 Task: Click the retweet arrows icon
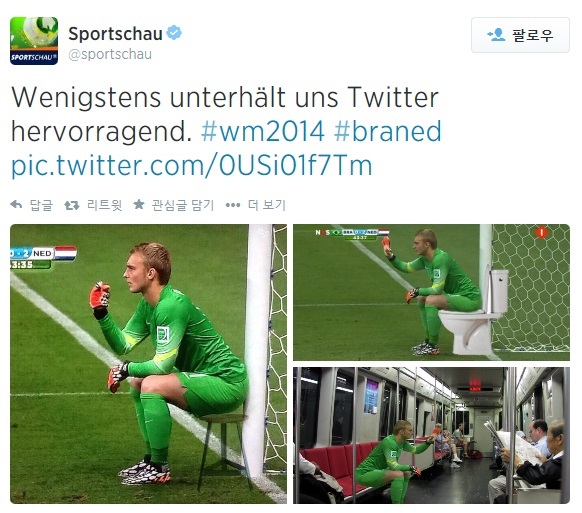point(72,205)
